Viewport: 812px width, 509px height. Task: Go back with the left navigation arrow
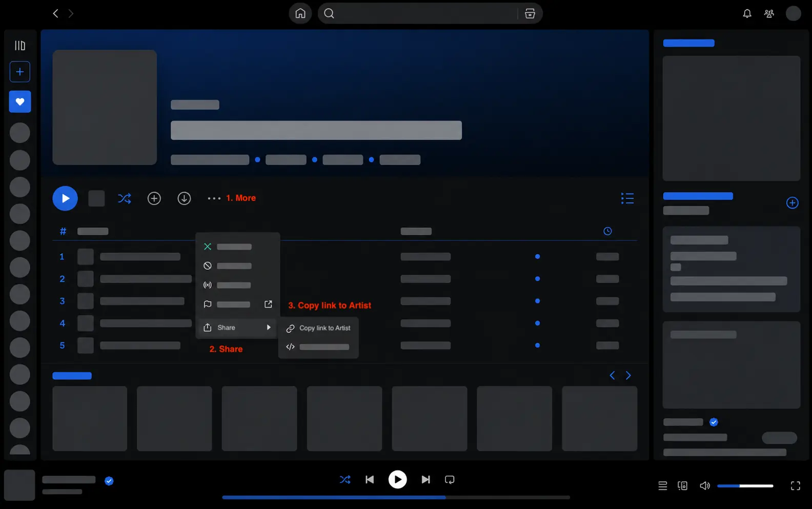click(x=55, y=13)
